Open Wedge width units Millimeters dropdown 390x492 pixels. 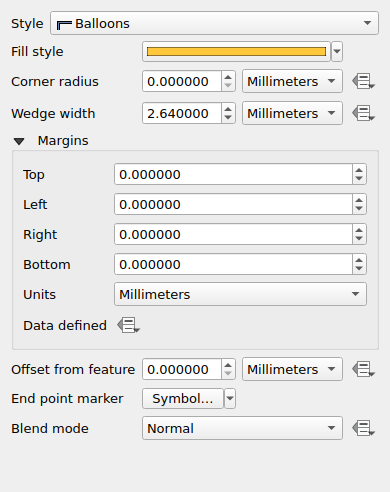click(292, 113)
